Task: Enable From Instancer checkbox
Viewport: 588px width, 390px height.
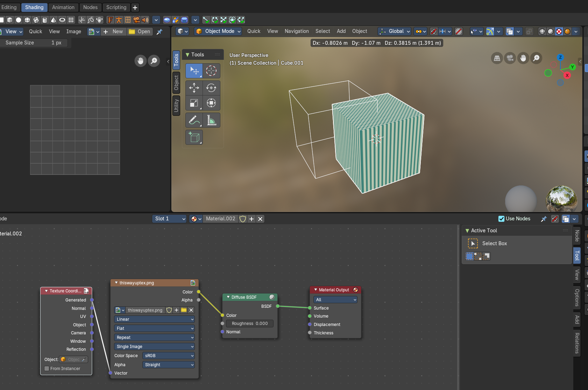Action: [47, 369]
